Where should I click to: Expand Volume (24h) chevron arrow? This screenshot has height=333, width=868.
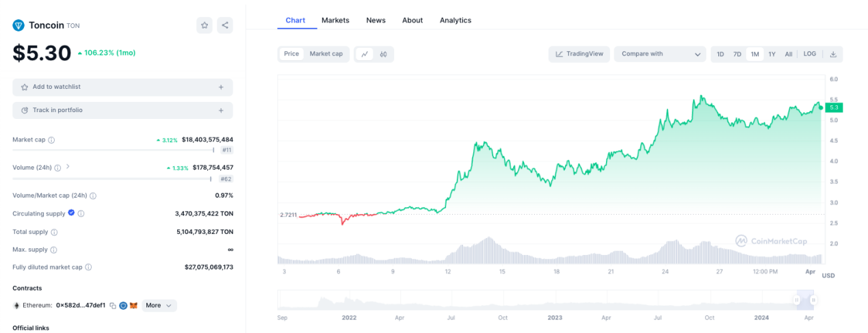[x=68, y=167]
